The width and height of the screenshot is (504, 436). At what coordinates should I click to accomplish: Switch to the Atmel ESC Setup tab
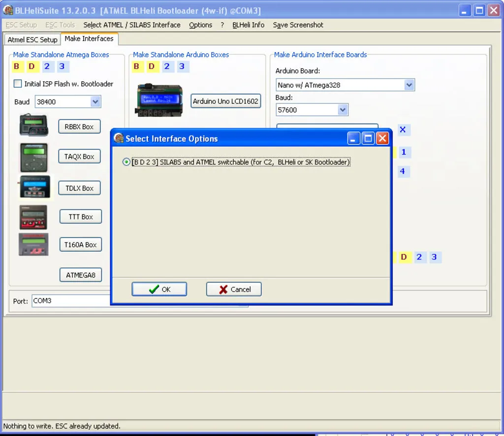32,39
